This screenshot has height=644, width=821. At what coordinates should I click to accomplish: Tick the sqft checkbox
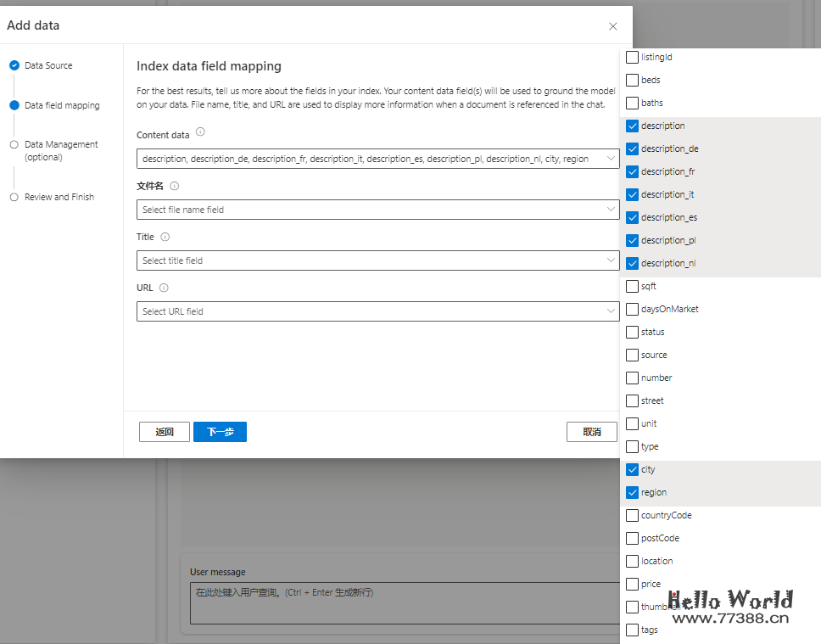coord(632,287)
